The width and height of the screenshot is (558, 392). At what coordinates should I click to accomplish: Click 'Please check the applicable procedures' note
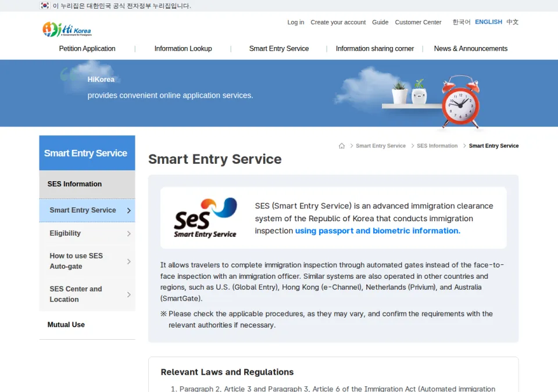[x=326, y=319]
